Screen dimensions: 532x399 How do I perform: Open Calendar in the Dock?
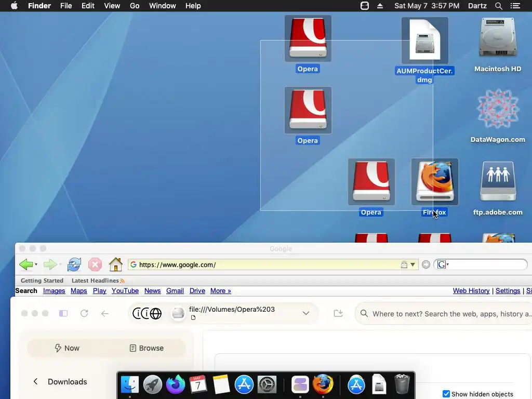pos(198,385)
